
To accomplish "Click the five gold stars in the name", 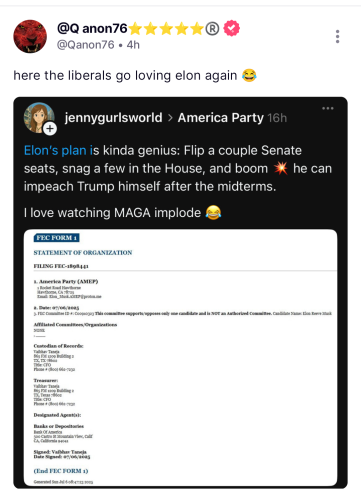I will pos(166,29).
